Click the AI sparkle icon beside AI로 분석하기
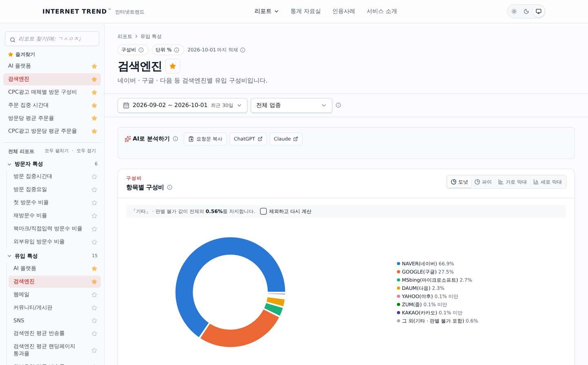This screenshot has width=588, height=365. (x=128, y=139)
